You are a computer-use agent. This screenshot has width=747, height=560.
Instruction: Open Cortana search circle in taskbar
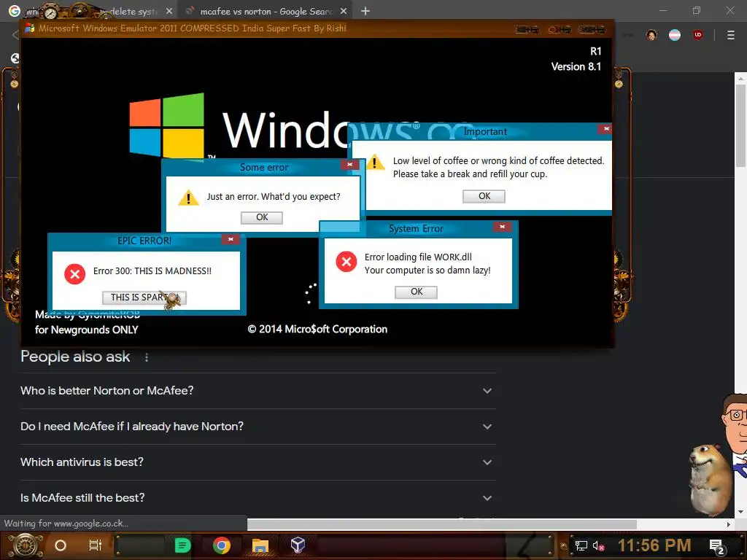[x=61, y=545]
